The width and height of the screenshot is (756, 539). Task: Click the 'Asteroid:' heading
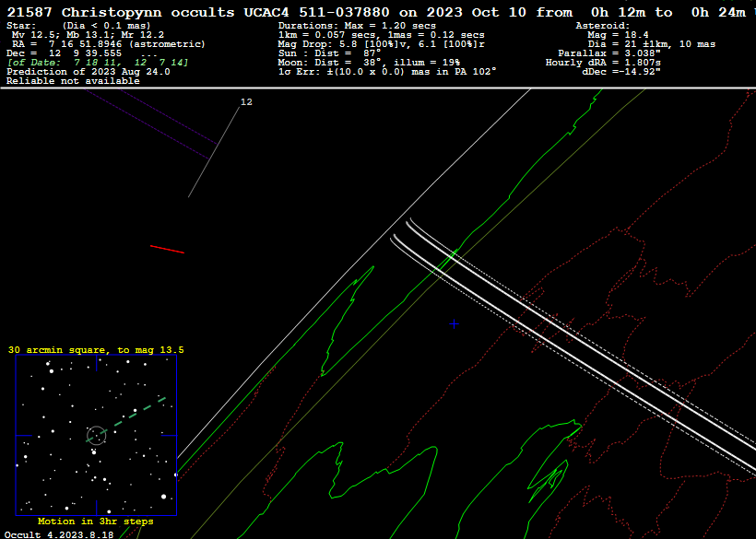[603, 26]
